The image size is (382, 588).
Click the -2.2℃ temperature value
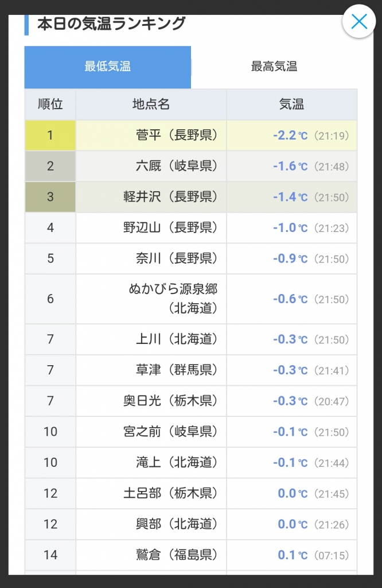290,136
